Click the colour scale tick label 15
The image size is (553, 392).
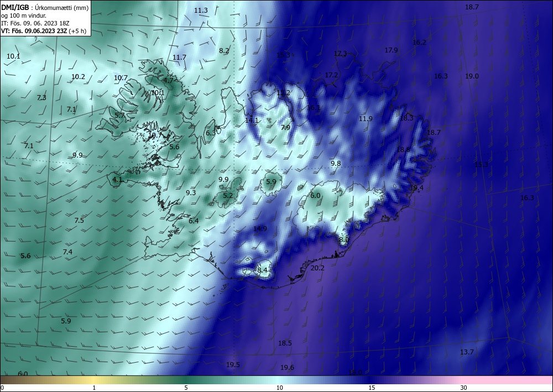tap(372, 388)
